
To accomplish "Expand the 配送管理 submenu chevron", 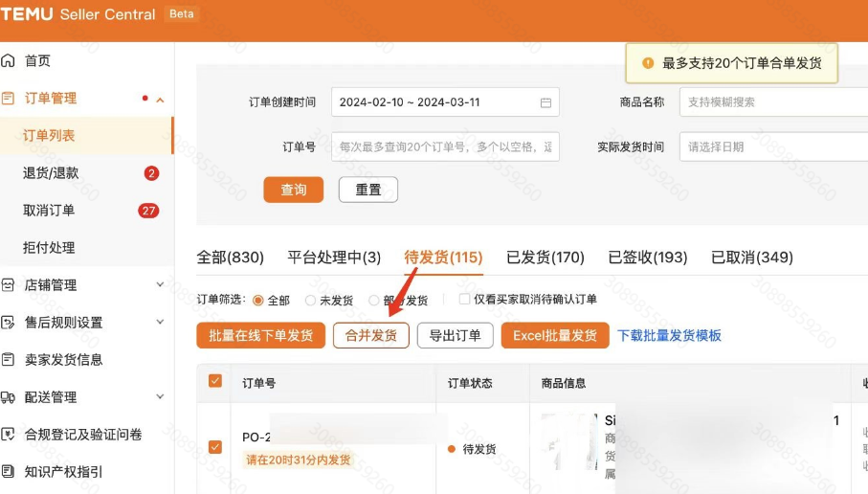I will pyautogui.click(x=160, y=397).
